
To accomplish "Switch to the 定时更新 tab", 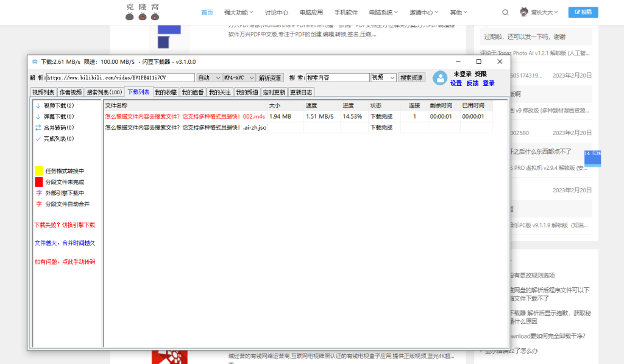I will (x=274, y=92).
